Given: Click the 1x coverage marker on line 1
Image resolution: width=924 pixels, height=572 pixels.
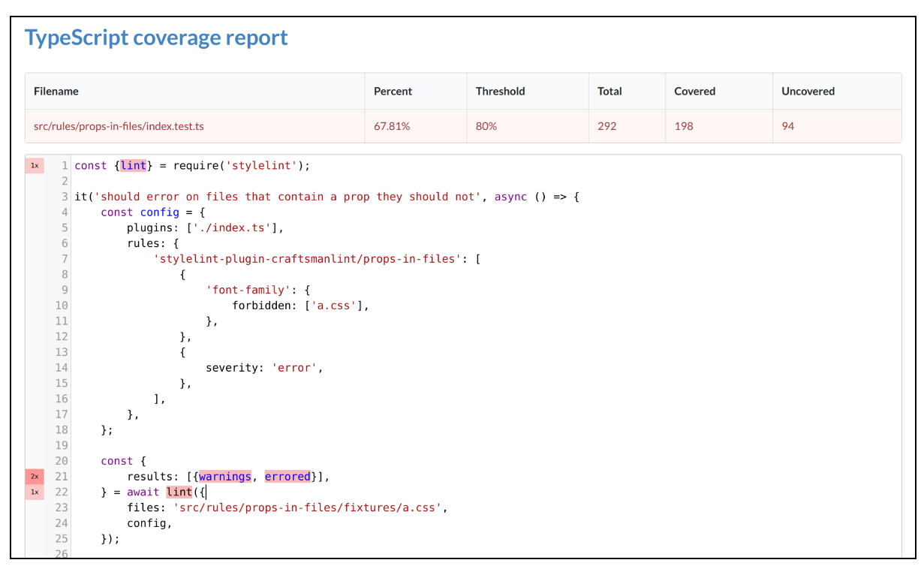Looking at the screenshot, I should 35,165.
